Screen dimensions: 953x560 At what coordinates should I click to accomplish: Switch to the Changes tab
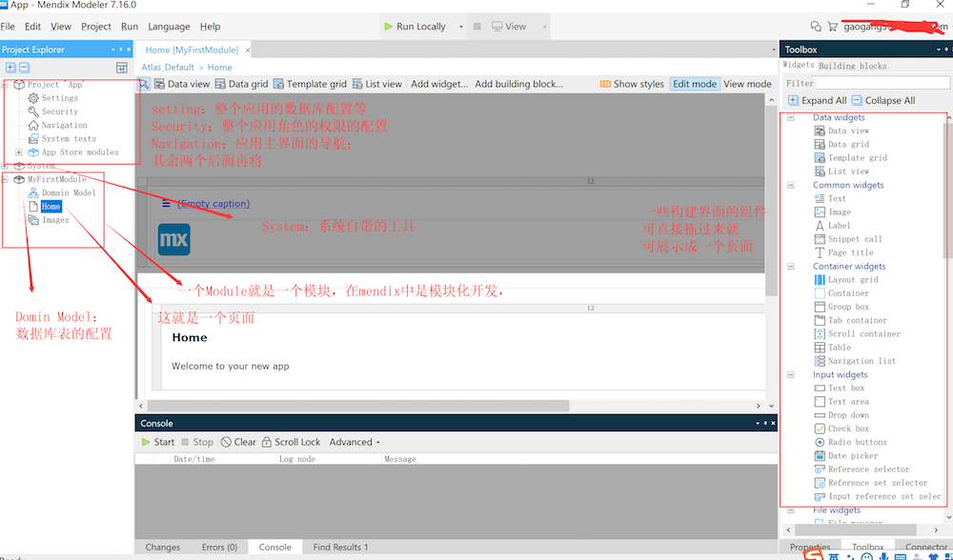(x=162, y=548)
